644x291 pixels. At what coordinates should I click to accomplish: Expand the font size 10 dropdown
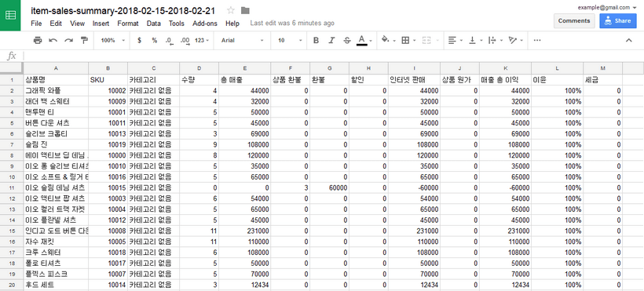[x=290, y=40]
